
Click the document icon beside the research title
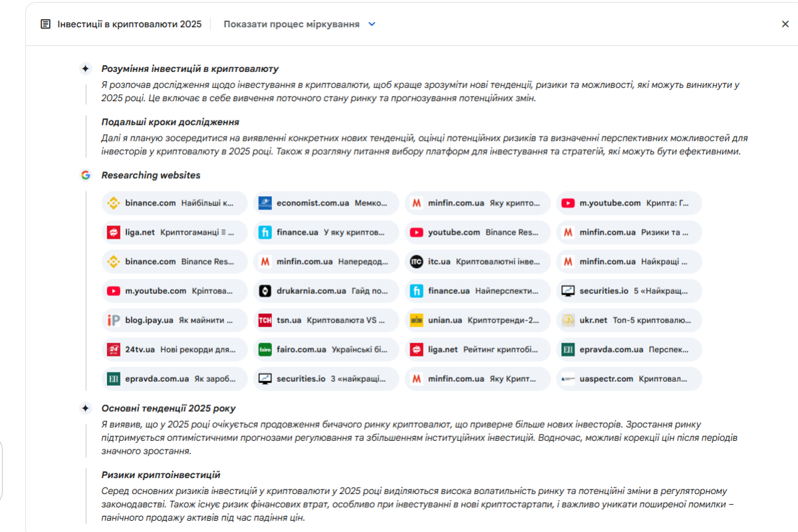coord(45,24)
